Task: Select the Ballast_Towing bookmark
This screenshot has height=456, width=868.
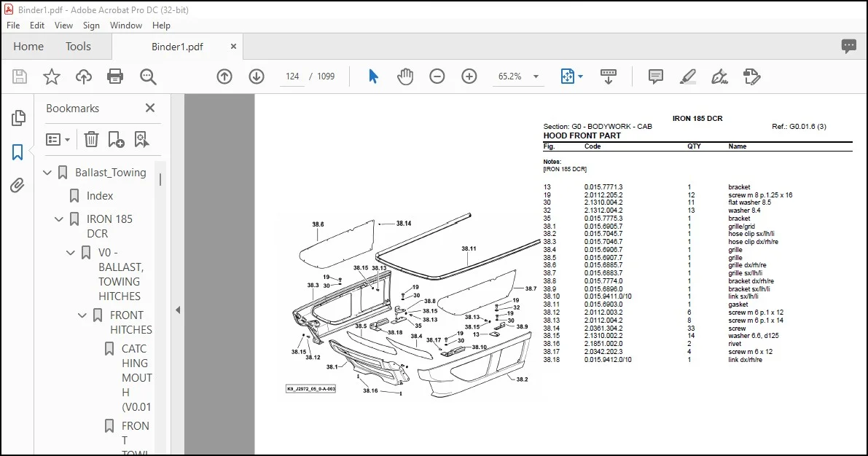Action: click(111, 173)
